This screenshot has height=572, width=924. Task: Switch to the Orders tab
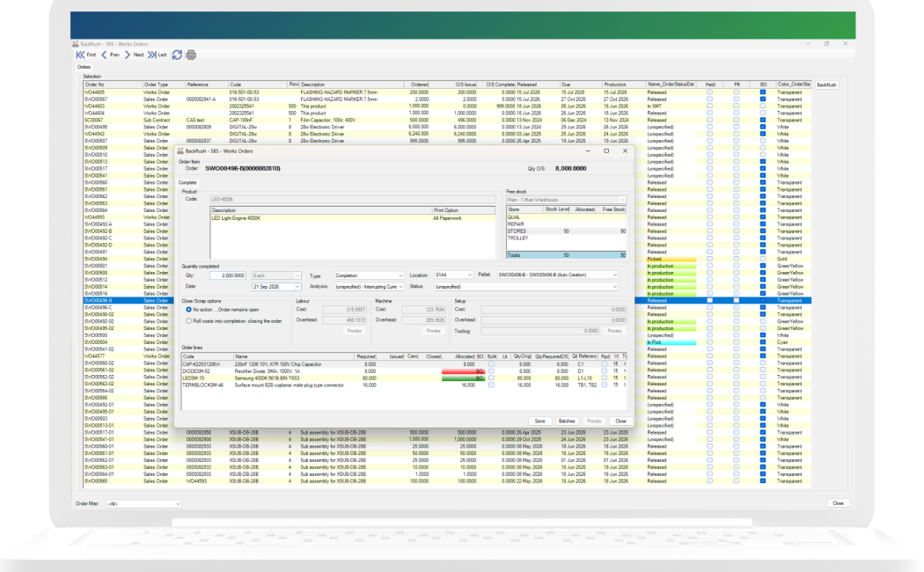click(x=84, y=67)
